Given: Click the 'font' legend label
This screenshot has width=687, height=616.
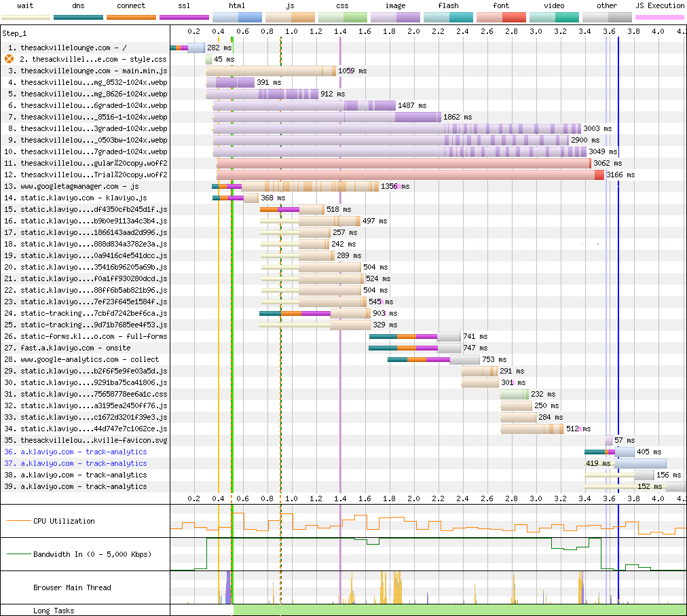Looking at the screenshot, I should click(x=501, y=5).
